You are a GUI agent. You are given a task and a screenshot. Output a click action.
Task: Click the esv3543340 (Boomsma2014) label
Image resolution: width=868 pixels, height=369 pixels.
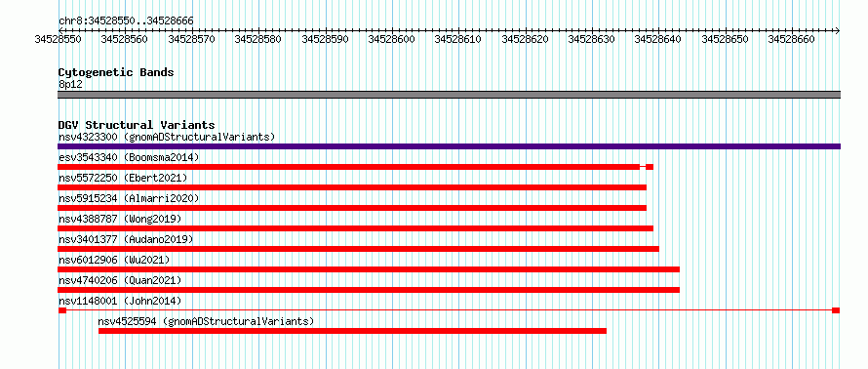(129, 157)
